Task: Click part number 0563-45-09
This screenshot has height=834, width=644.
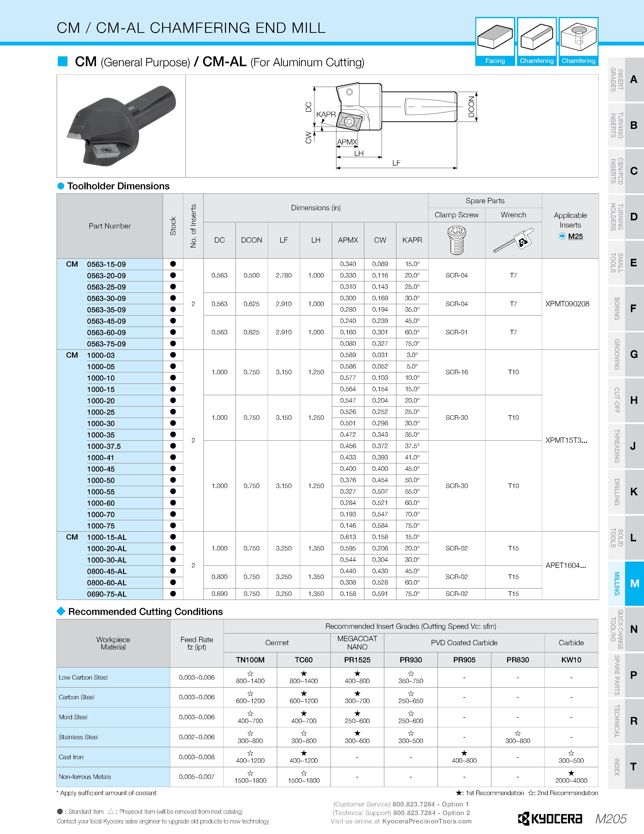Action: coord(106,321)
